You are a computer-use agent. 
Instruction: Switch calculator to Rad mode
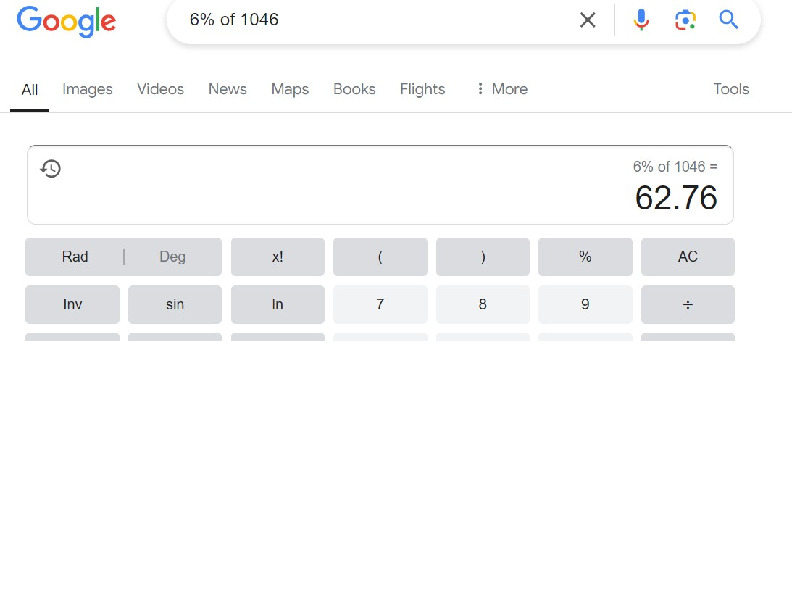pos(75,257)
